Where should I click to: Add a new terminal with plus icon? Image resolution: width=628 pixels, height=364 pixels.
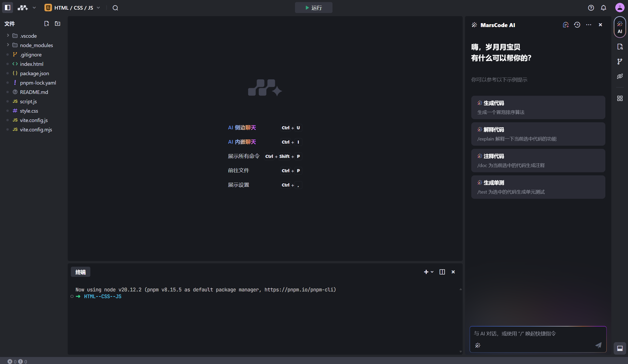click(426, 272)
